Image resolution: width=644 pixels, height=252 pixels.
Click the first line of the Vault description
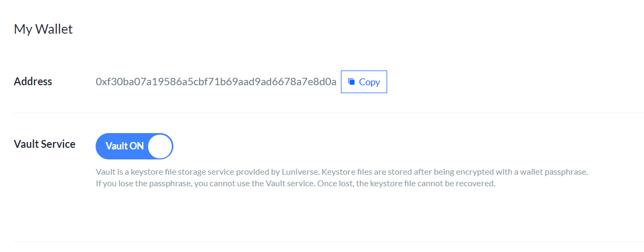[341, 172]
